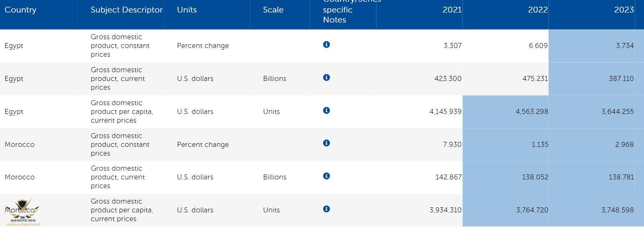Viewport: 644px width, 227px height.
Task: Click the 2022 column header
Action: [x=538, y=10]
